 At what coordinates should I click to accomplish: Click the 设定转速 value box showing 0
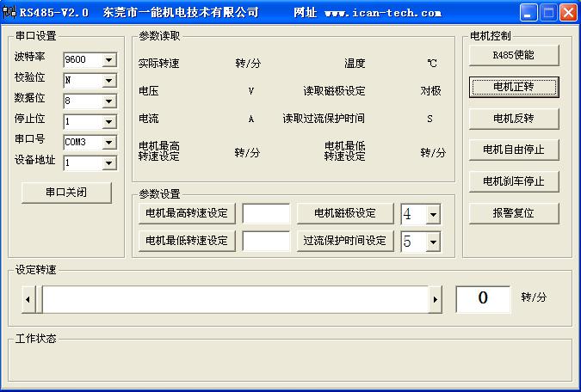coord(483,299)
